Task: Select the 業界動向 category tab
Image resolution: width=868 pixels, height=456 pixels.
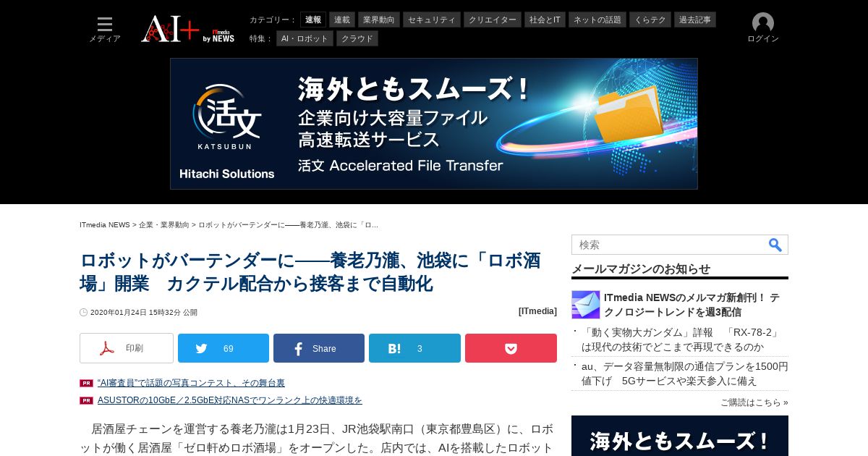Action: point(379,20)
